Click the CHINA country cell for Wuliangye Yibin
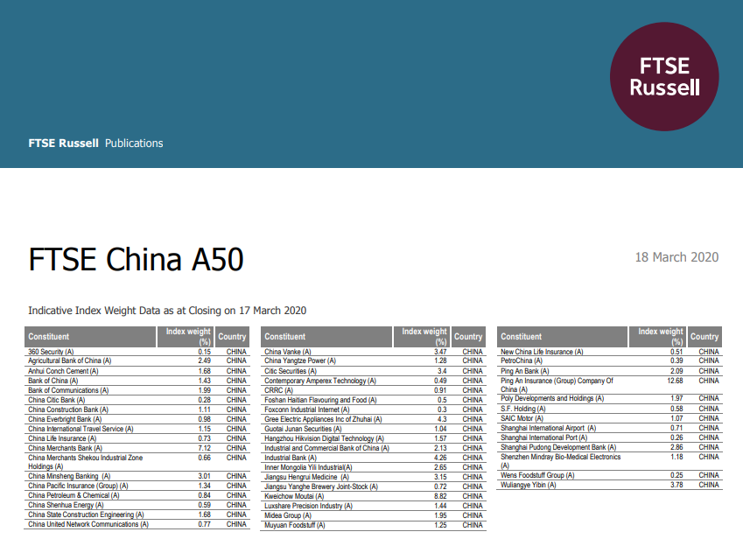743x560 pixels. click(x=709, y=485)
